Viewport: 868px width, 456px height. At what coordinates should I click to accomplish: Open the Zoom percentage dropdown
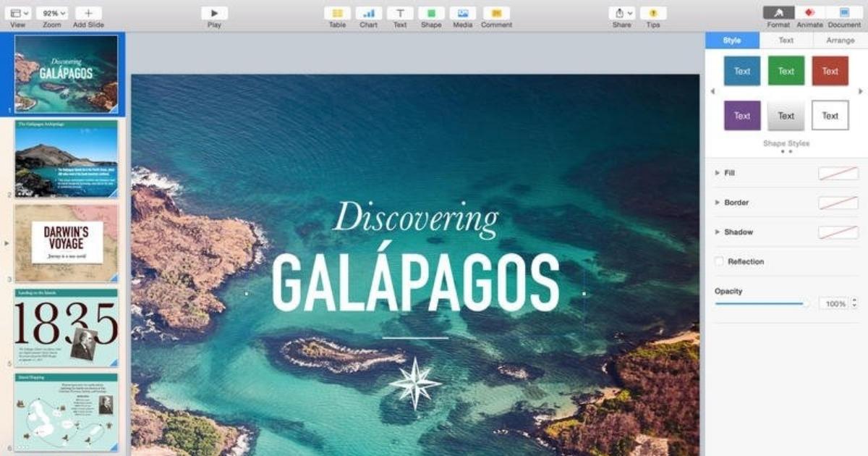pyautogui.click(x=52, y=13)
